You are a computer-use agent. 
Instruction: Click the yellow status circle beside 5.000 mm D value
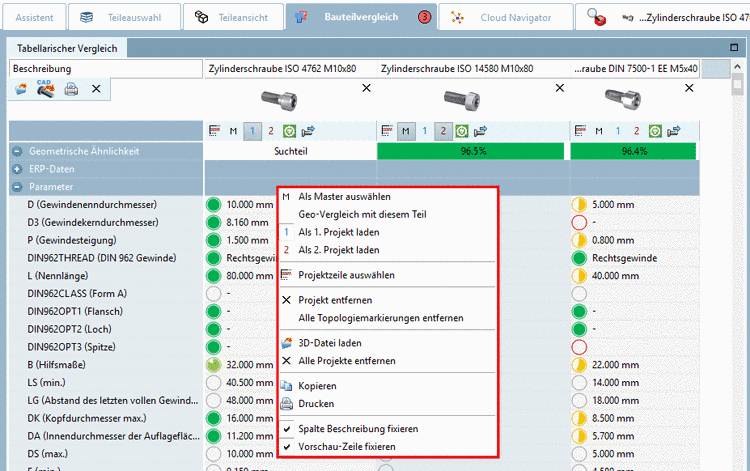click(579, 205)
